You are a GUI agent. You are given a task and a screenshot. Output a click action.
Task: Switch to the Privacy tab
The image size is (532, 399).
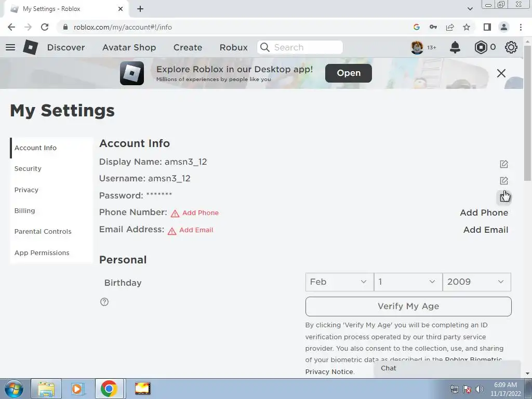coord(51,190)
